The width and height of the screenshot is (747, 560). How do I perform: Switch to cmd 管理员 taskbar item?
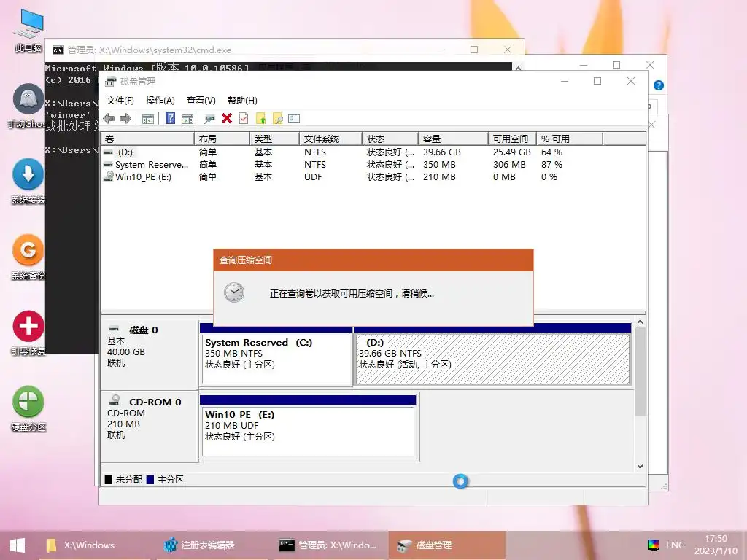(x=328, y=545)
